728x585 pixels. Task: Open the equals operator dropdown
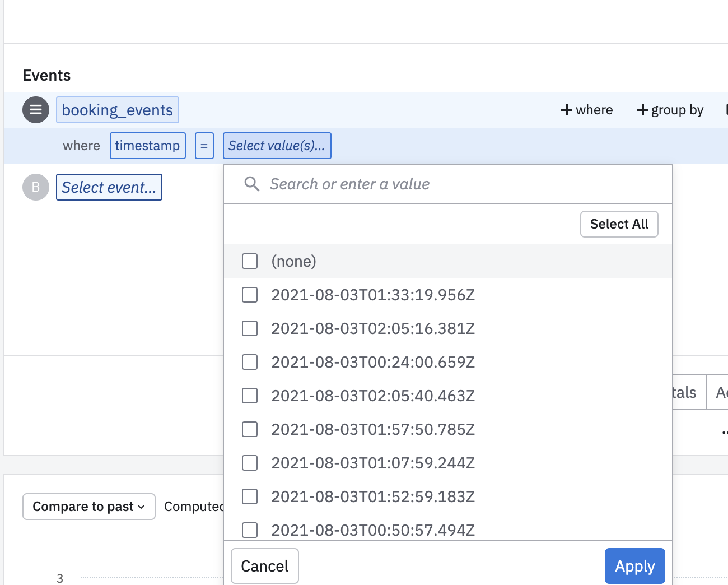tap(204, 146)
